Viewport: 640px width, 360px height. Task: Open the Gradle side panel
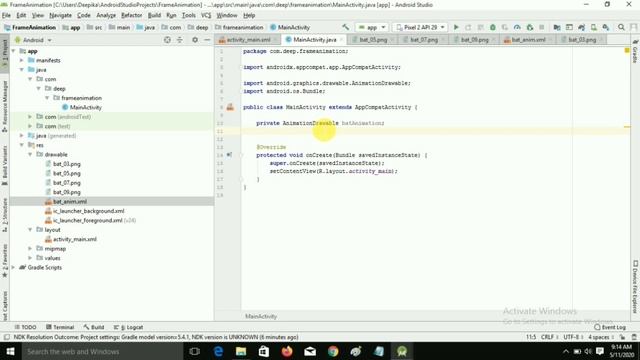coord(635,52)
